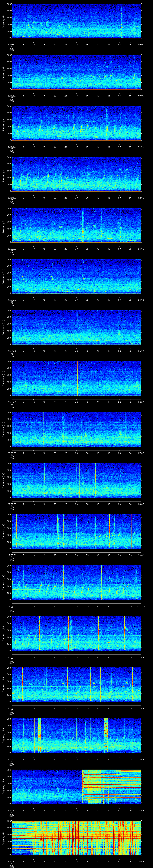Click the red vertical line at 30s in 22:54:00 panel
Image resolution: width=153 pixels, height=868 pixels.
pyautogui.click(x=77, y=327)
